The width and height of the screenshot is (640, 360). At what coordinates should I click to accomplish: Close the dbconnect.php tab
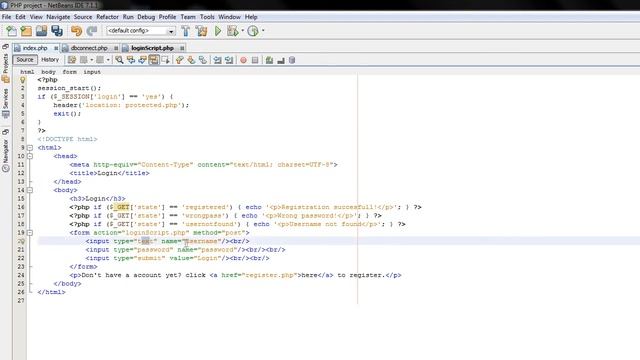coord(116,48)
